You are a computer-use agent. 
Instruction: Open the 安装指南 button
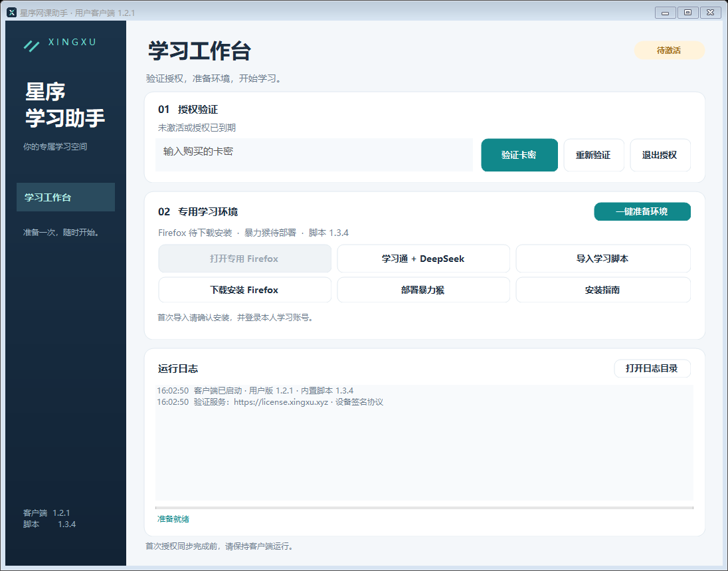pyautogui.click(x=602, y=289)
